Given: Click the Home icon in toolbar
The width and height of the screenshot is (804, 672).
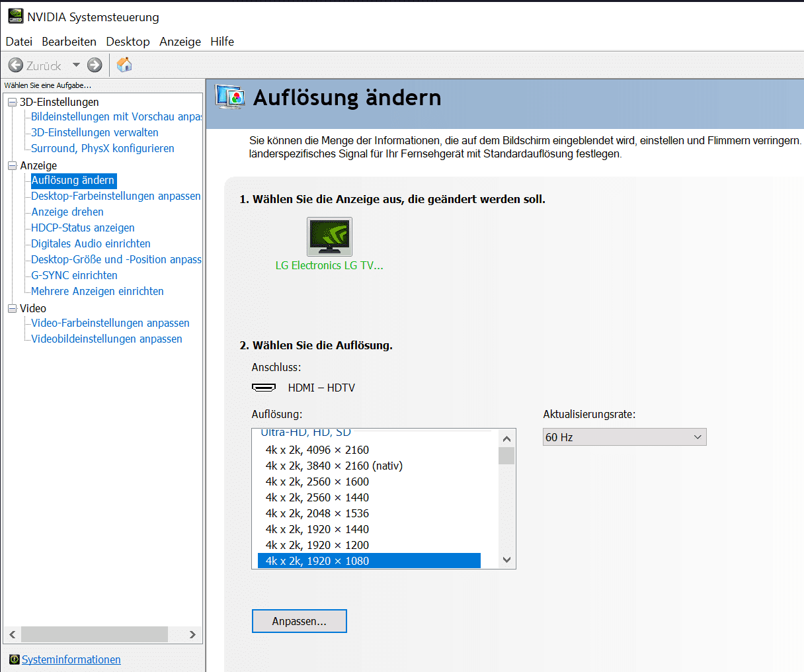Looking at the screenshot, I should (x=124, y=65).
